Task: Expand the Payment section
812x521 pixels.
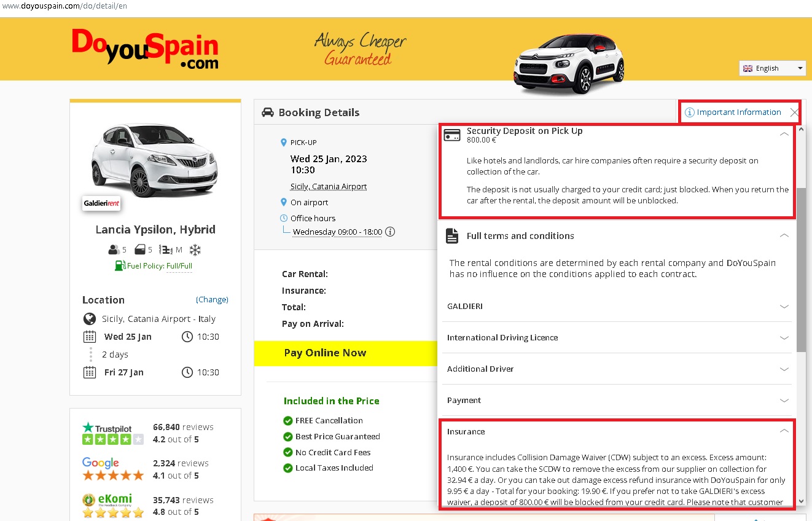Action: [x=617, y=400]
